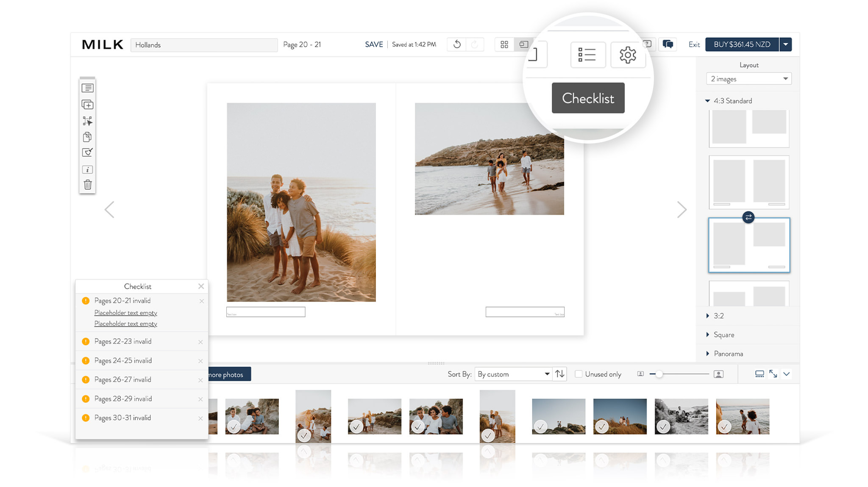
Task: Click the SAVE button
Action: pyautogui.click(x=374, y=44)
